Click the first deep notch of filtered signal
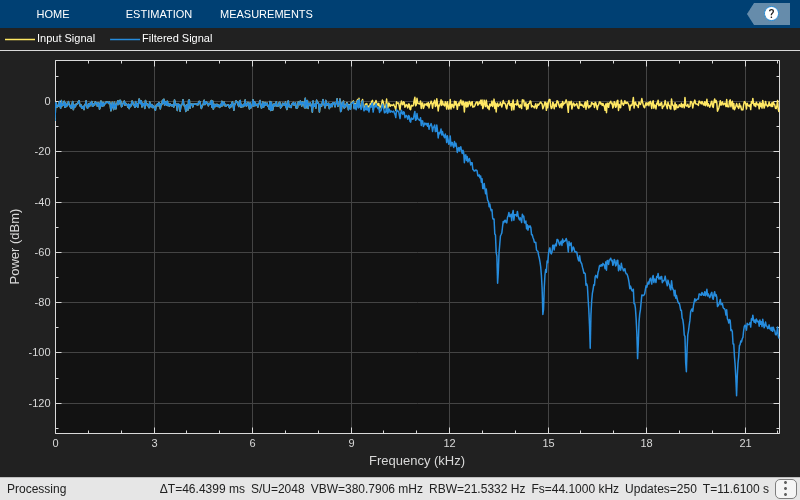This screenshot has height=500, width=800. [497, 278]
